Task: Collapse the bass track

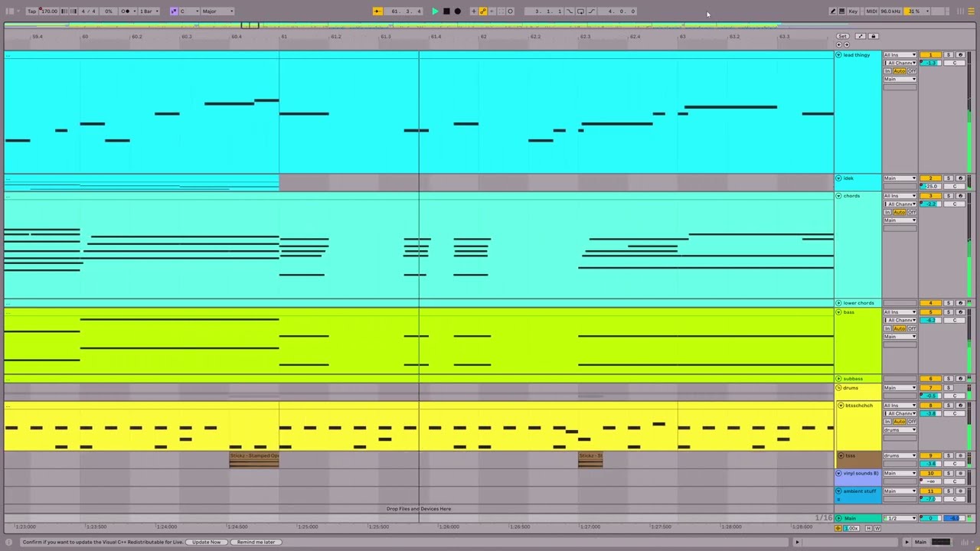Action: (x=838, y=312)
